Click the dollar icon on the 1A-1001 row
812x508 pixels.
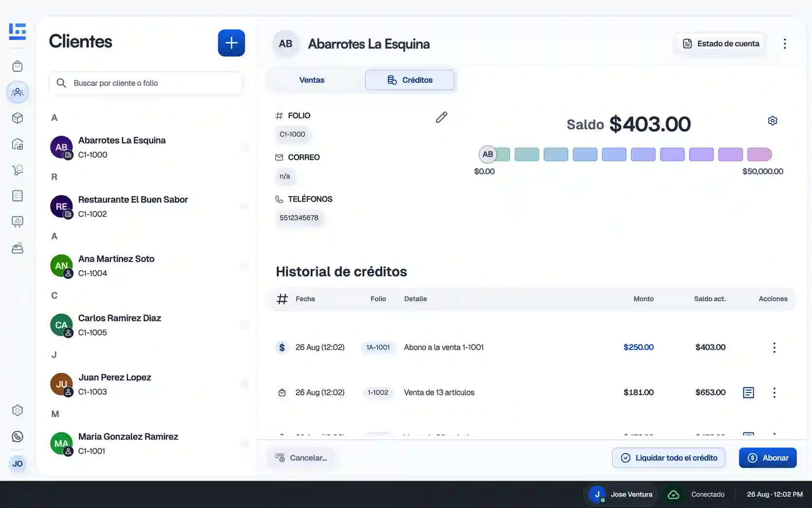pyautogui.click(x=282, y=347)
